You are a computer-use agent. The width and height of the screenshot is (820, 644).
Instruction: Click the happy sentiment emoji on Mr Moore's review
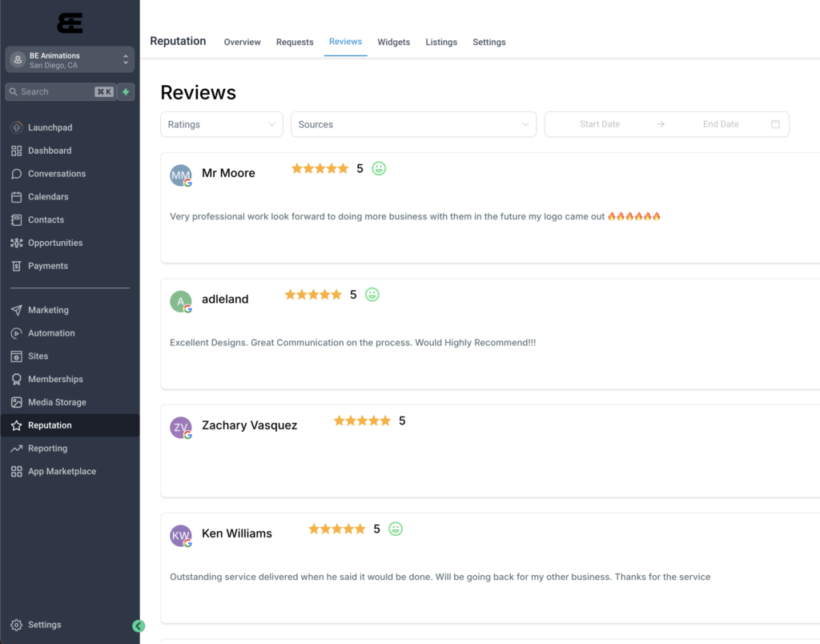[378, 168]
